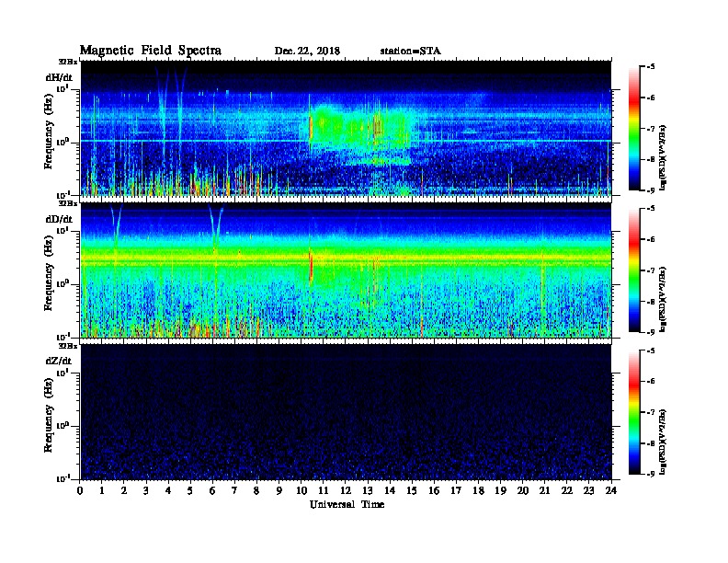Click the hour 5 tick label

tap(190, 491)
